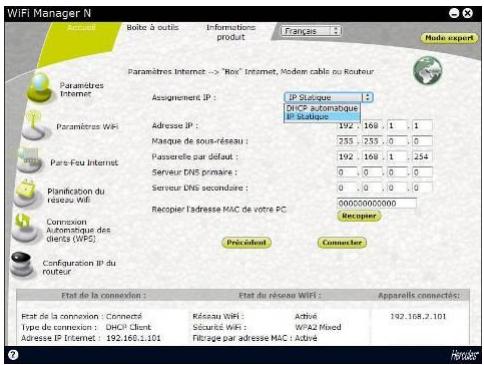Click the second Adresse IP octet field
Viewport: 484px width, 365px height.
(x=372, y=126)
